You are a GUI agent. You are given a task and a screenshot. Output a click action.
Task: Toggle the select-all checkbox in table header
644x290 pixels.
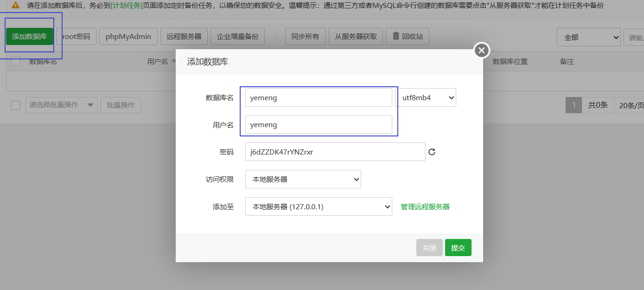(16, 61)
